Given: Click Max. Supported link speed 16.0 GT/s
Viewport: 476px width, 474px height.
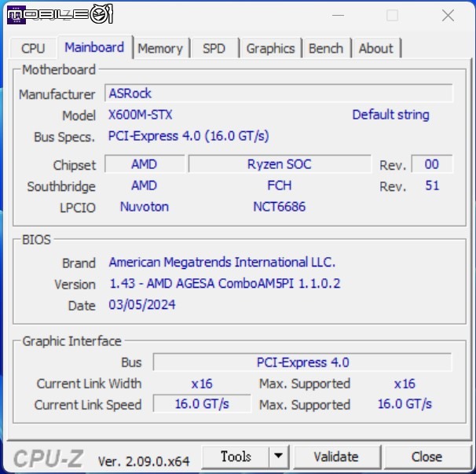Looking at the screenshot, I should pos(405,404).
